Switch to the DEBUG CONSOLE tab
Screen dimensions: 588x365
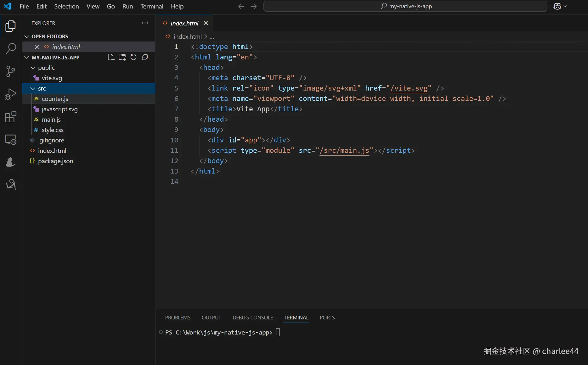pyautogui.click(x=252, y=318)
